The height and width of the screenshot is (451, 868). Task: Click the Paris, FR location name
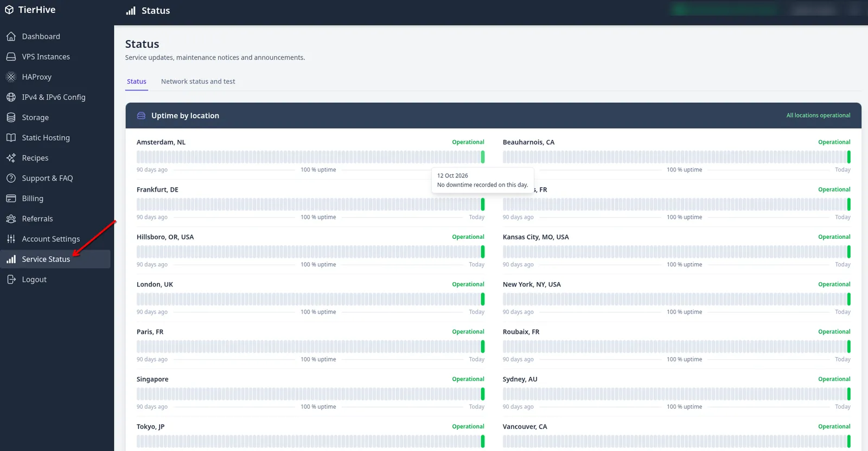click(150, 332)
